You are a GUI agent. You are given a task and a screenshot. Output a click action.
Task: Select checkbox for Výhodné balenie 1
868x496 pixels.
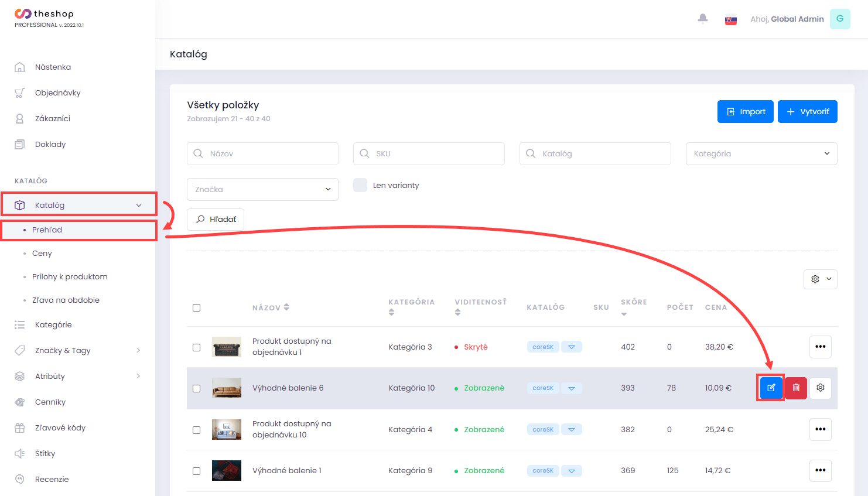(197, 471)
